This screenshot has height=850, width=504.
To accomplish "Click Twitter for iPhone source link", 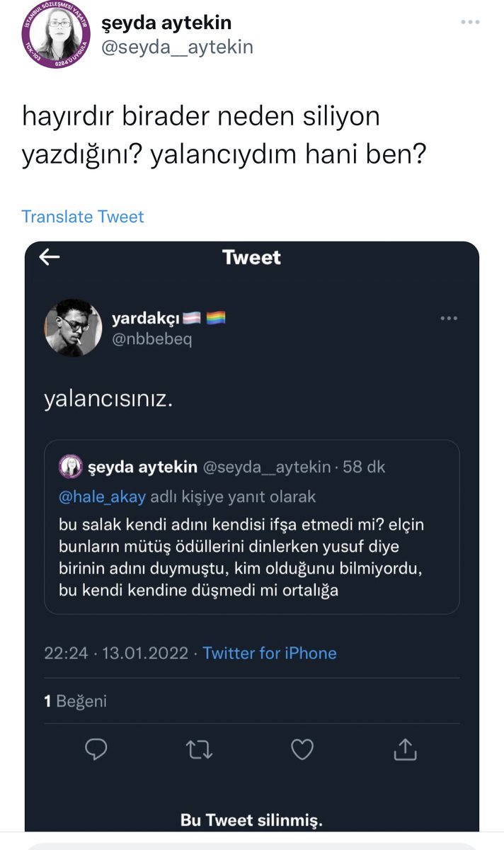I will (x=270, y=653).
